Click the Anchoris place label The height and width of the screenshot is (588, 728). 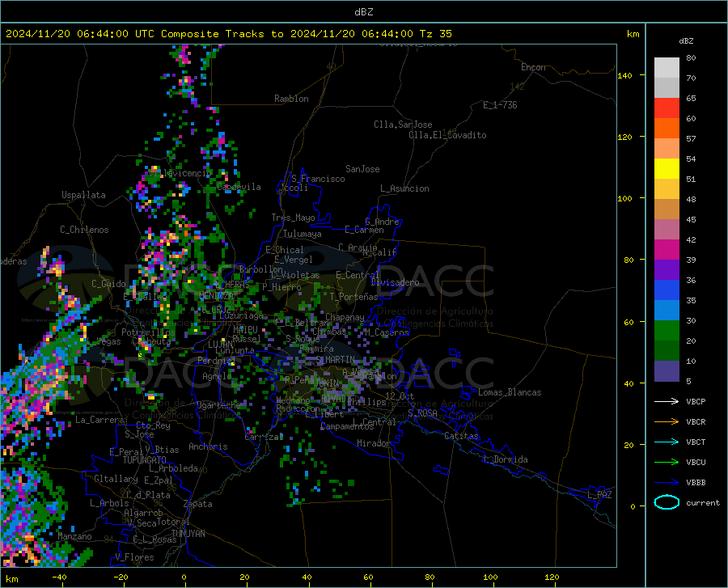(208, 446)
